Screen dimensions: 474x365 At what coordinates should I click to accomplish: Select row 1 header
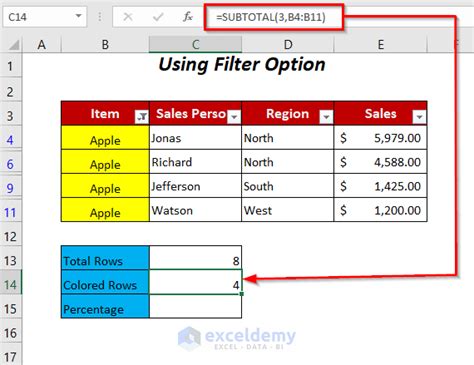[x=11, y=66]
